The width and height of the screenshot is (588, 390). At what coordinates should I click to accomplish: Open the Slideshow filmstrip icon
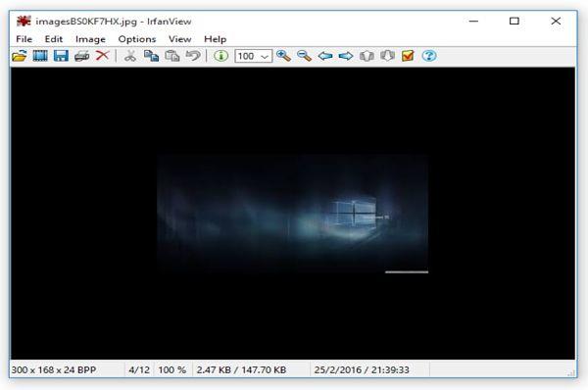[40, 56]
